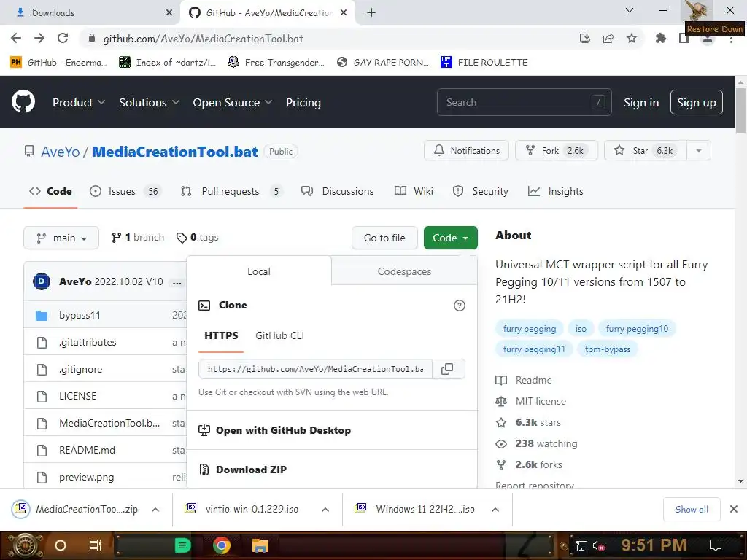Expand the Open Source menu
The image size is (747, 560).
point(233,102)
